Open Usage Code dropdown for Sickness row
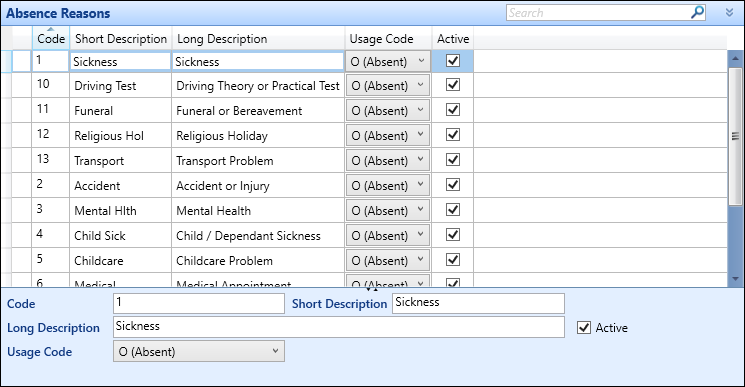This screenshot has width=745, height=387. click(388, 61)
